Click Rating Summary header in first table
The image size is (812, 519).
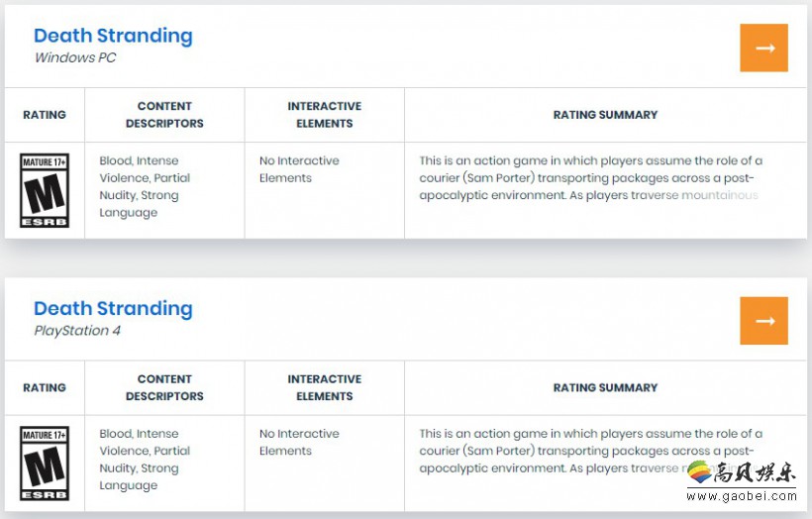coord(605,115)
